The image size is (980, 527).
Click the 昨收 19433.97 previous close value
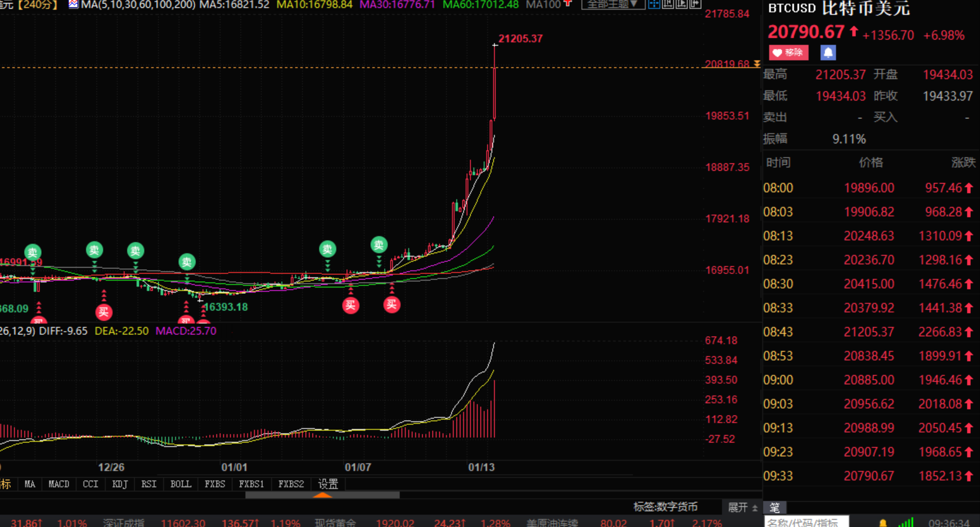coord(948,96)
